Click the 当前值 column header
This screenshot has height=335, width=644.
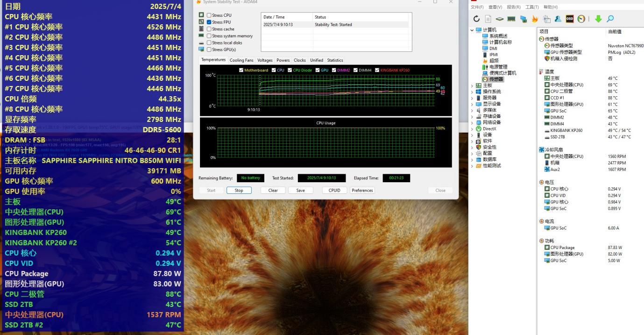coord(615,31)
